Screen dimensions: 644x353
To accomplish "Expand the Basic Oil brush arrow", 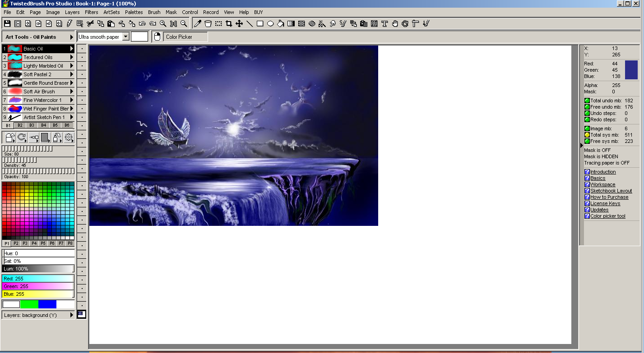I will 71,49.
